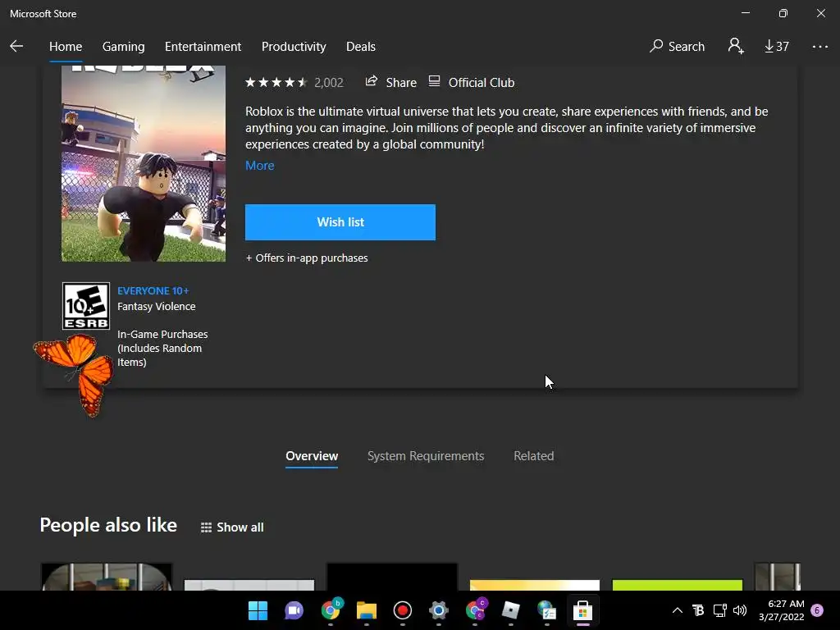The image size is (840, 630).
Task: Click the ESRB 10+ rating badge
Action: (x=85, y=306)
